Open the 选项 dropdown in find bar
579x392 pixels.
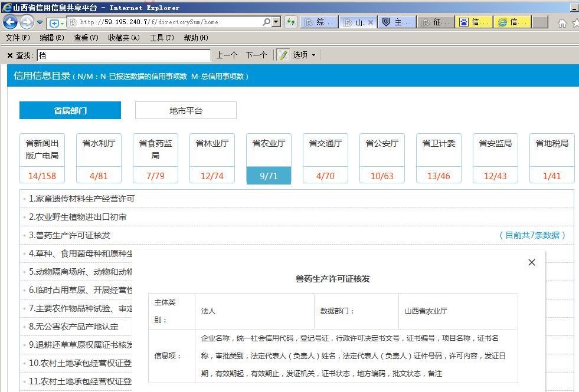tap(304, 55)
